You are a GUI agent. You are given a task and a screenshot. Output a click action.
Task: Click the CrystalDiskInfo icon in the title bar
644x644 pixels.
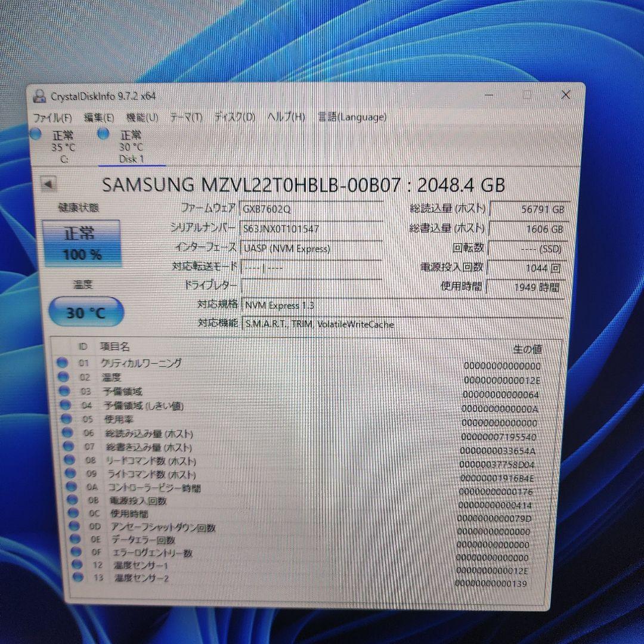coord(39,95)
